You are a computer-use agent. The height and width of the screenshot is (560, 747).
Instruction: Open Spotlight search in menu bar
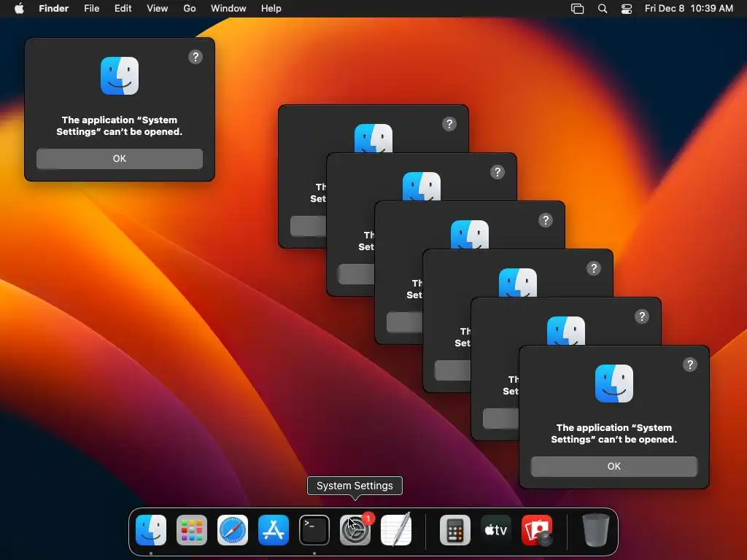click(x=602, y=9)
